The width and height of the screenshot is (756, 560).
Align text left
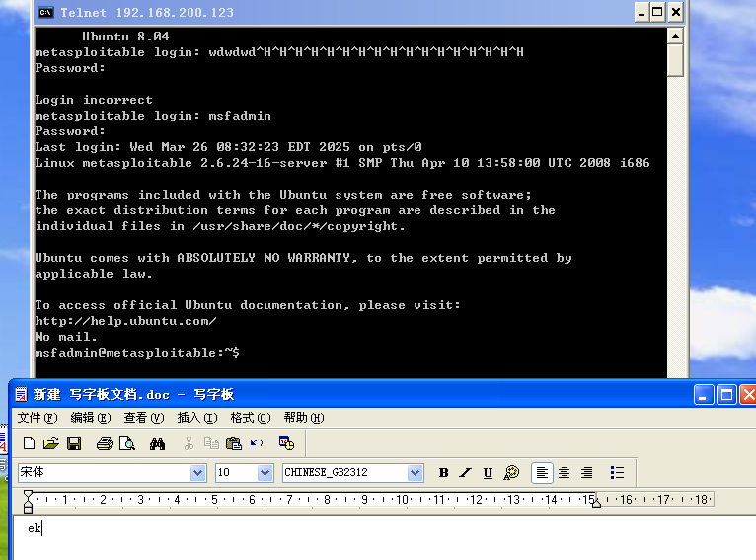coord(542,473)
